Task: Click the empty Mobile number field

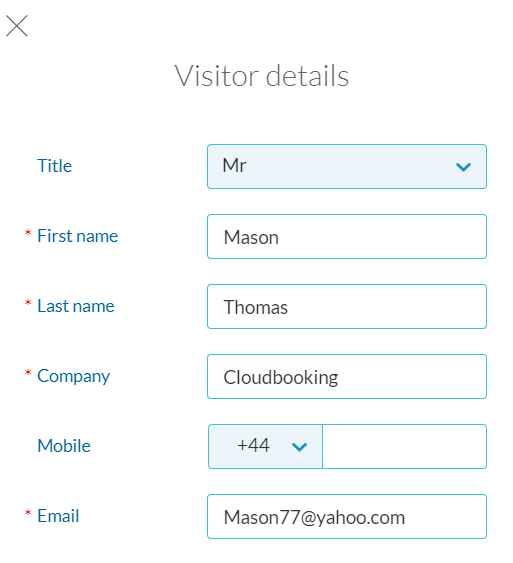Action: coord(405,447)
